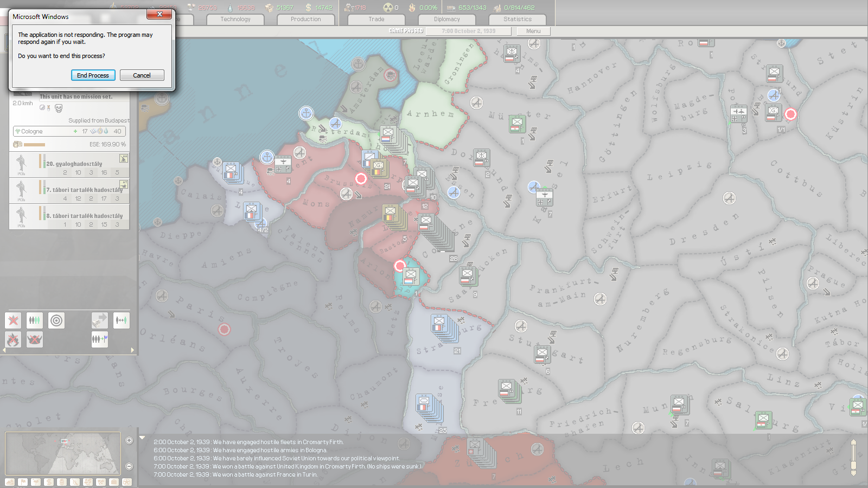The width and height of the screenshot is (868, 488).
Task: Open the Diplomacy tab
Action: coord(447,20)
